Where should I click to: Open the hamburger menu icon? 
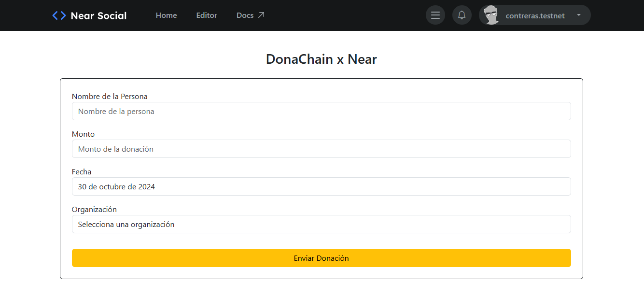(435, 15)
